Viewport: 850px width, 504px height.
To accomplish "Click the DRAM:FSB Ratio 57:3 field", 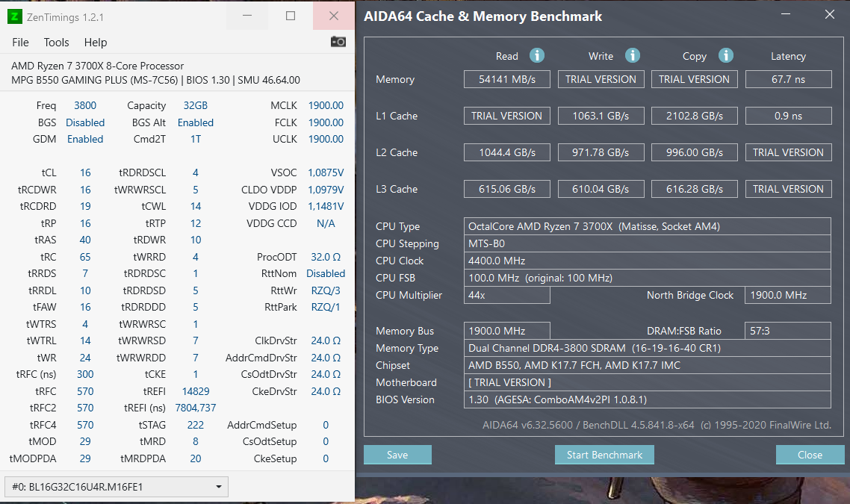I will click(x=788, y=331).
